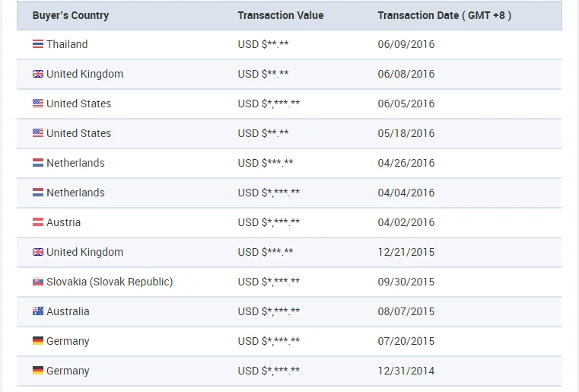The image size is (579, 392).
Task: Select the Thailand country name text
Action: coord(67,44)
